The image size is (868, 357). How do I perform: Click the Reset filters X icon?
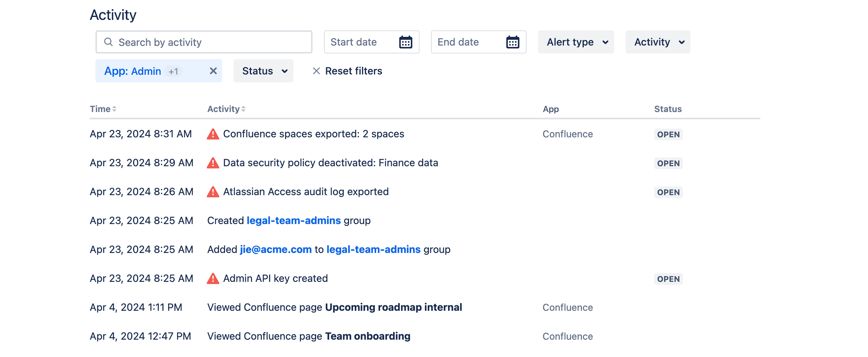coord(316,71)
